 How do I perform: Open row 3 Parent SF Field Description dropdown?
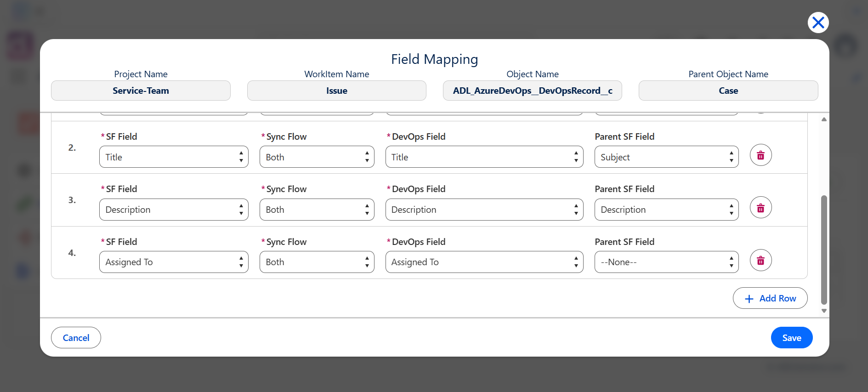pos(666,210)
